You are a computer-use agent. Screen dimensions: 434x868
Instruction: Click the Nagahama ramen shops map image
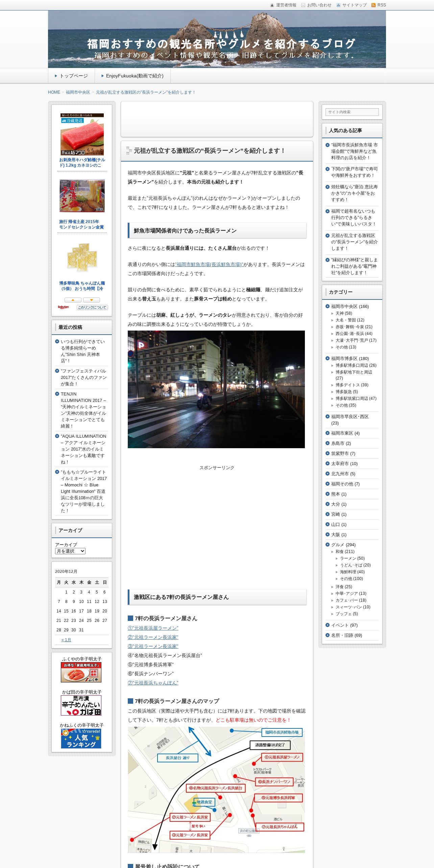click(216, 790)
